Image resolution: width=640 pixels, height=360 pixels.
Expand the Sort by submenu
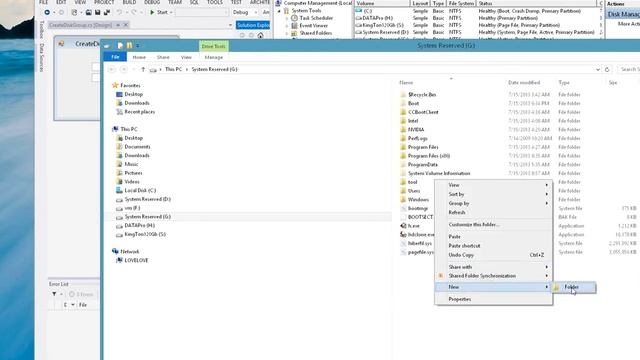click(493, 194)
